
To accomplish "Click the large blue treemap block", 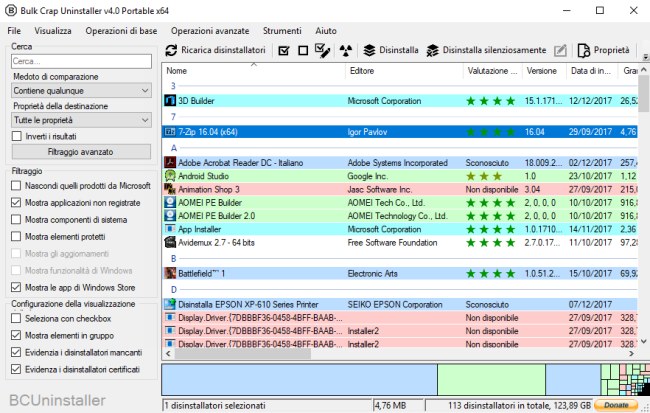I will 299,379.
